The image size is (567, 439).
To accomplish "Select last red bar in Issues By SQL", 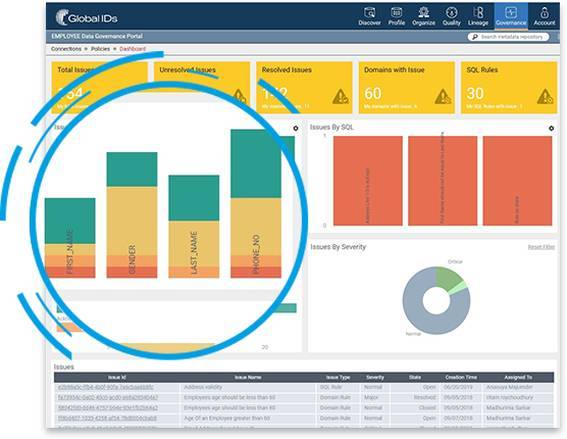I will tap(517, 181).
